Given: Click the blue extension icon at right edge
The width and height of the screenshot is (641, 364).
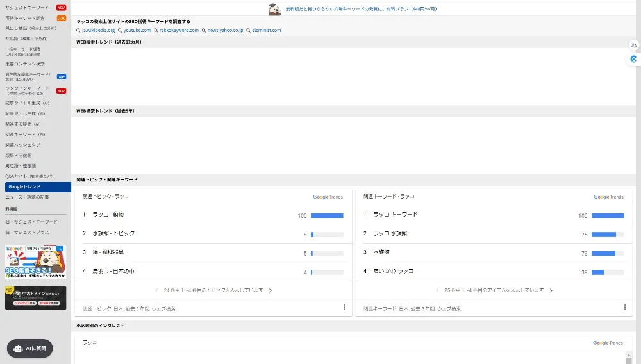Looking at the screenshot, I should pyautogui.click(x=634, y=59).
